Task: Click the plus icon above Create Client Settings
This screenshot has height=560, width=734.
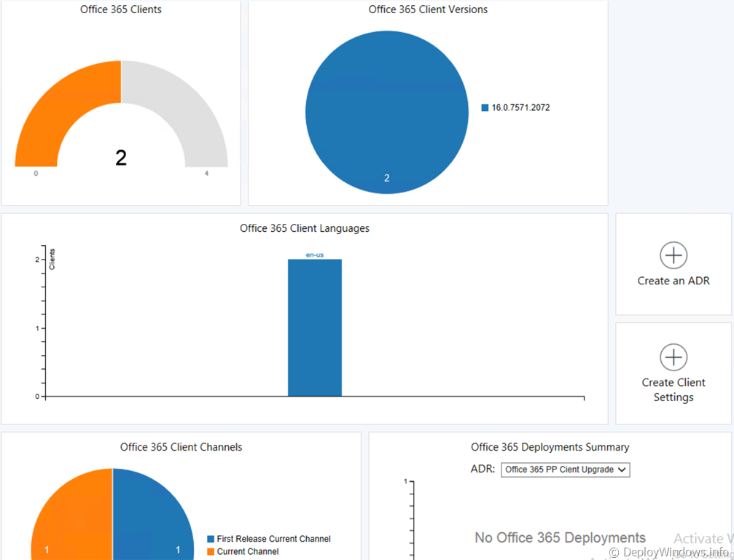Action: (x=674, y=357)
